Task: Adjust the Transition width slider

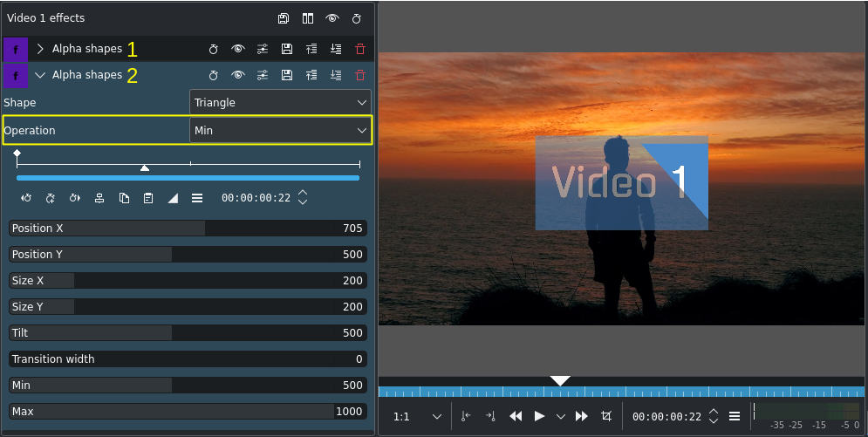Action: pyautogui.click(x=188, y=359)
